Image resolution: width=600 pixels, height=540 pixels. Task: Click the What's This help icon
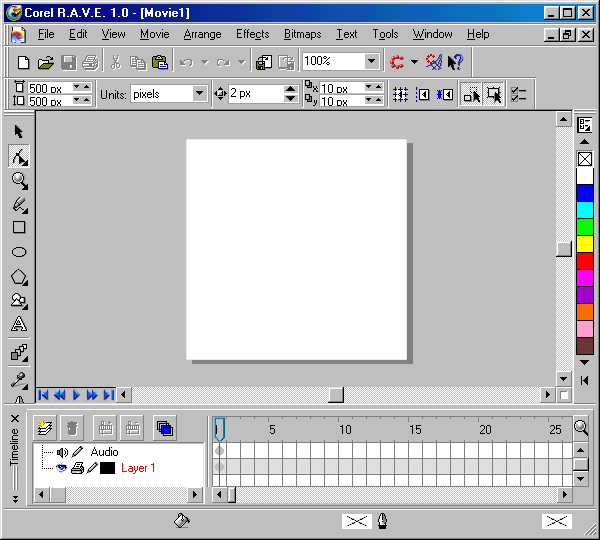pos(455,62)
